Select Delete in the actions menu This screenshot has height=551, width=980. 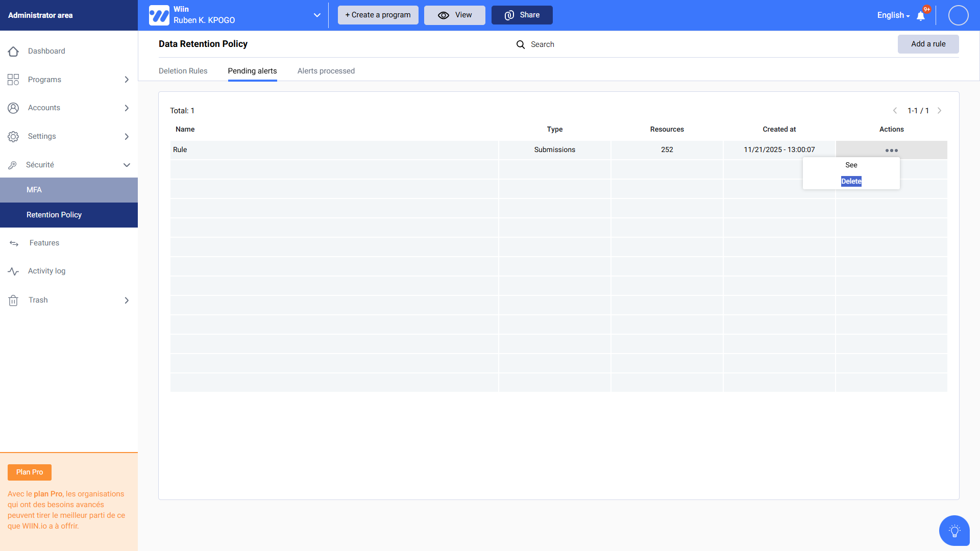(x=851, y=181)
